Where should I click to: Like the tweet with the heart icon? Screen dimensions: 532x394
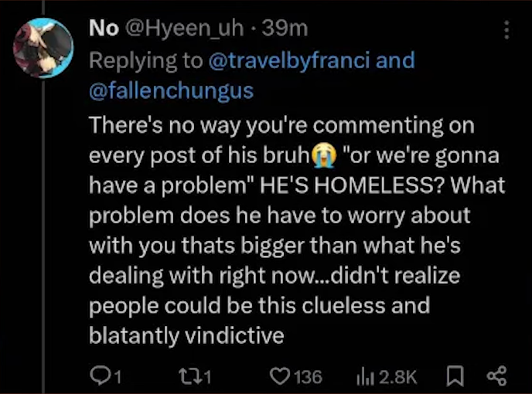pos(278,375)
